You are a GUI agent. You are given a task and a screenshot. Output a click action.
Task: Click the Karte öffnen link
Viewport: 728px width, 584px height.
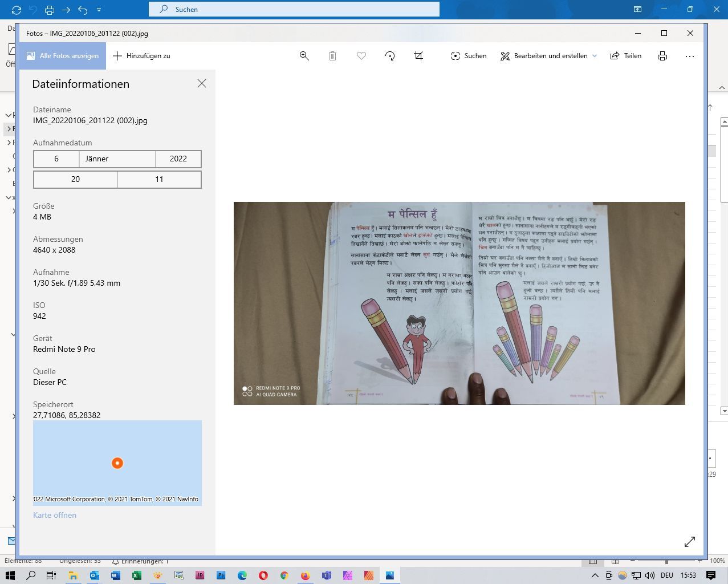coord(55,515)
